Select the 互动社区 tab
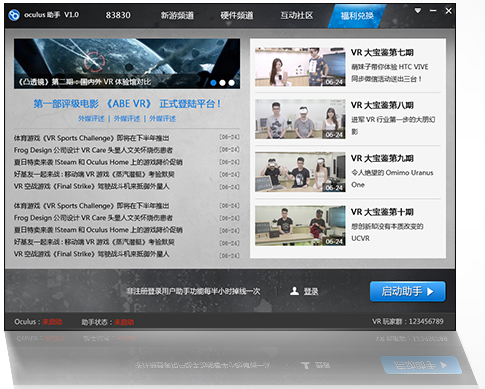Image resolution: width=485 pixels, height=389 pixels. coord(296,15)
